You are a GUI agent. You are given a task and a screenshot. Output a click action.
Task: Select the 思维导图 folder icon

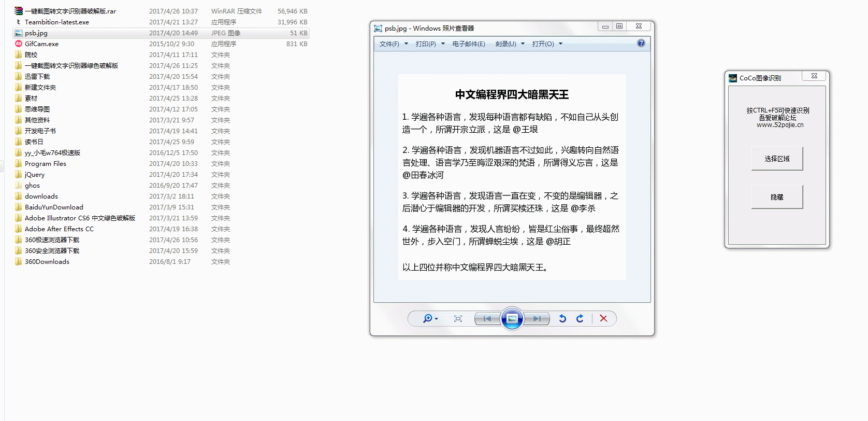pos(19,109)
